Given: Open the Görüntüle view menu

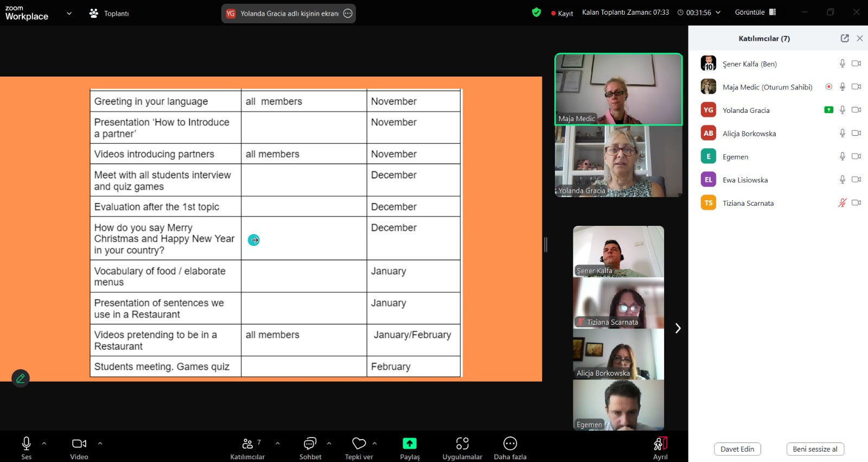Looking at the screenshot, I should tap(755, 12).
